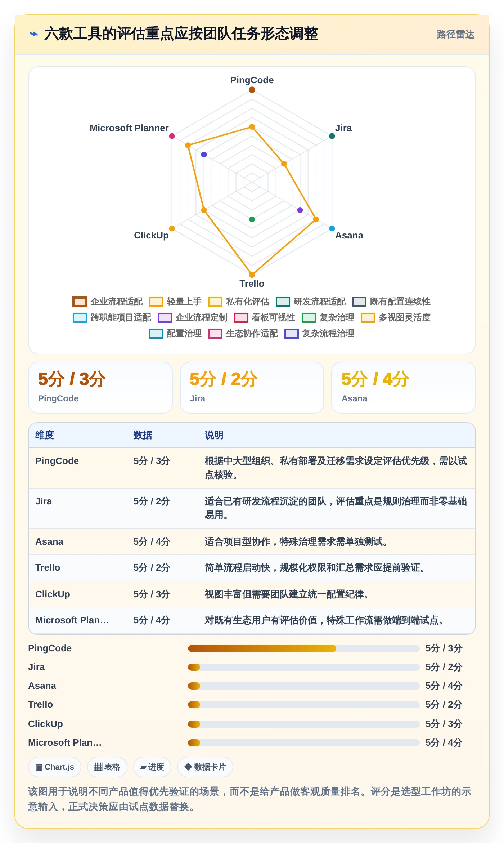504x843 pixels.
Task: Click the 进度 tag chip
Action: [x=152, y=767]
